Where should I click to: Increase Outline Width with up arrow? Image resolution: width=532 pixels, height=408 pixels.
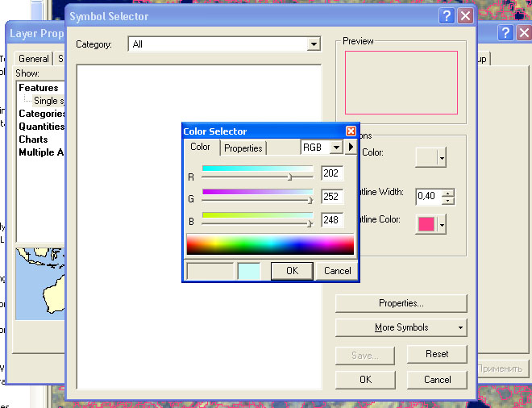tap(448, 194)
